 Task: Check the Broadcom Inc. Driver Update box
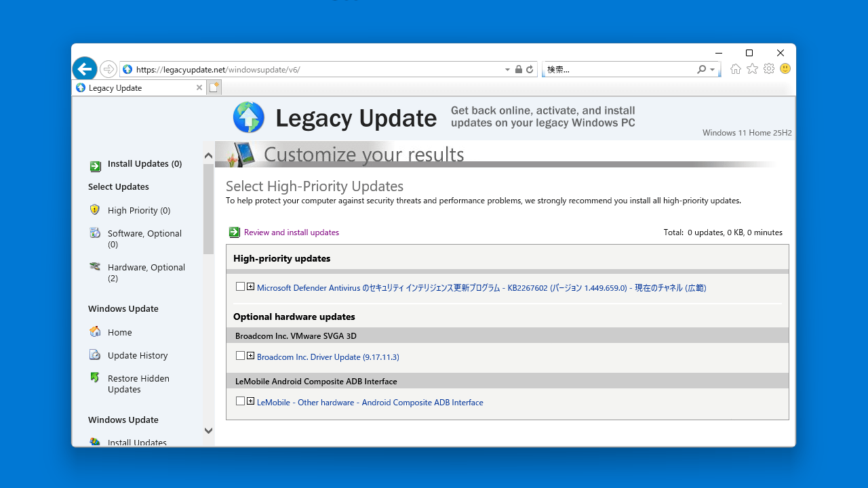(240, 356)
